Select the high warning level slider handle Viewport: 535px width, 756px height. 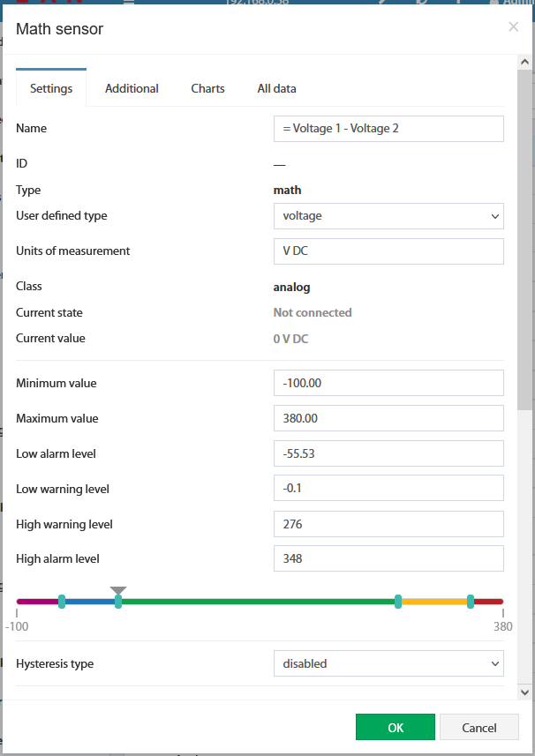click(398, 602)
